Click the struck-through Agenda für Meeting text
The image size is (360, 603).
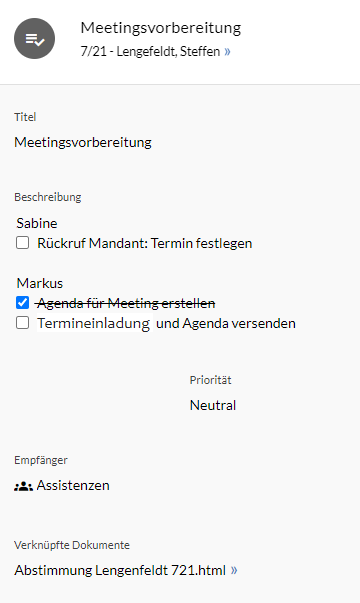pyautogui.click(x=125, y=303)
